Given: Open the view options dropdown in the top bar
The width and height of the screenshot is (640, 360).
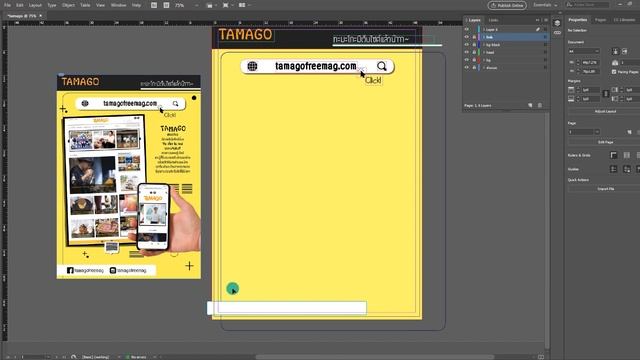Looking at the screenshot, I should coord(211,5).
